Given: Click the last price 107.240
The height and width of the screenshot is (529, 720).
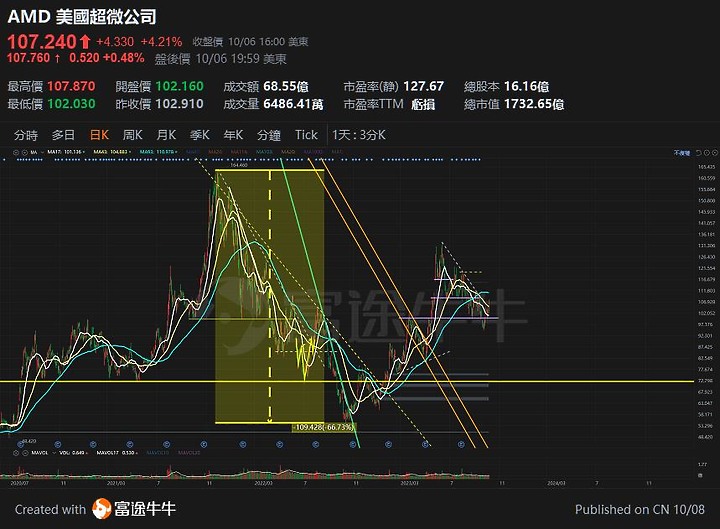Looking at the screenshot, I should click(x=42, y=42).
